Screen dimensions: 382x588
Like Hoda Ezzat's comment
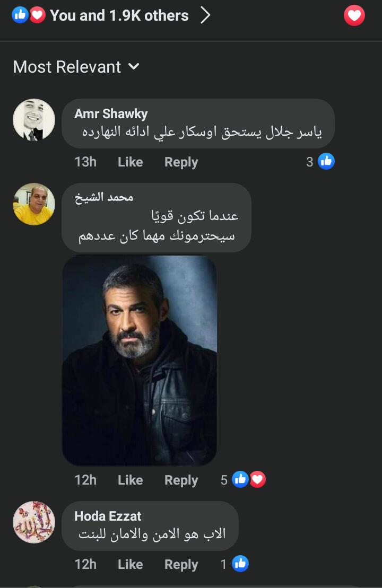point(130,565)
